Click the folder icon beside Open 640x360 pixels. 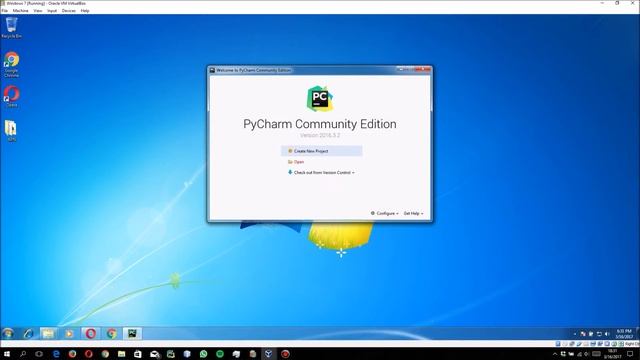coord(290,162)
